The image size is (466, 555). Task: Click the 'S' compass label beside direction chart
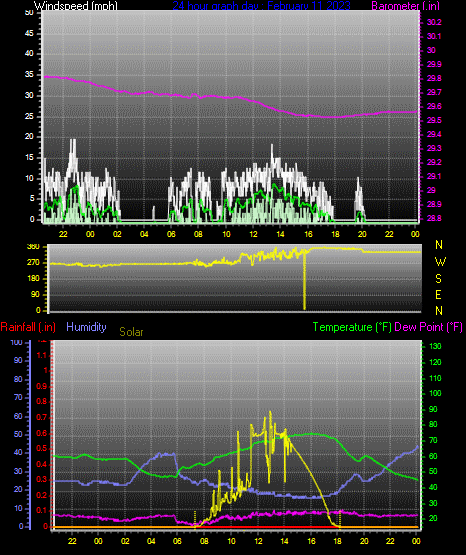[x=438, y=279]
